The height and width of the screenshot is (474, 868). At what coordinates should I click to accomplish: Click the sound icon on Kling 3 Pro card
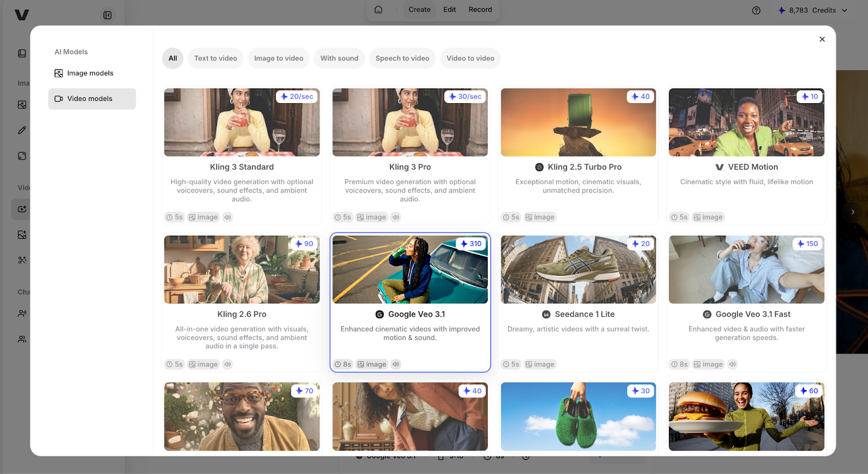point(396,217)
